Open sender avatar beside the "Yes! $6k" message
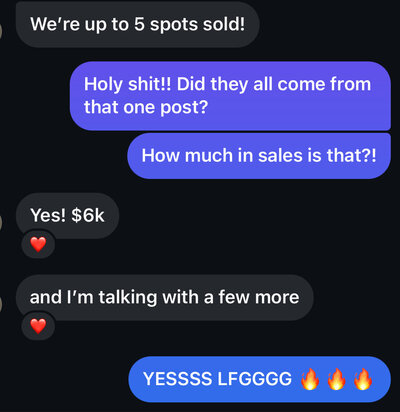This screenshot has width=400, height=412. 1,223
